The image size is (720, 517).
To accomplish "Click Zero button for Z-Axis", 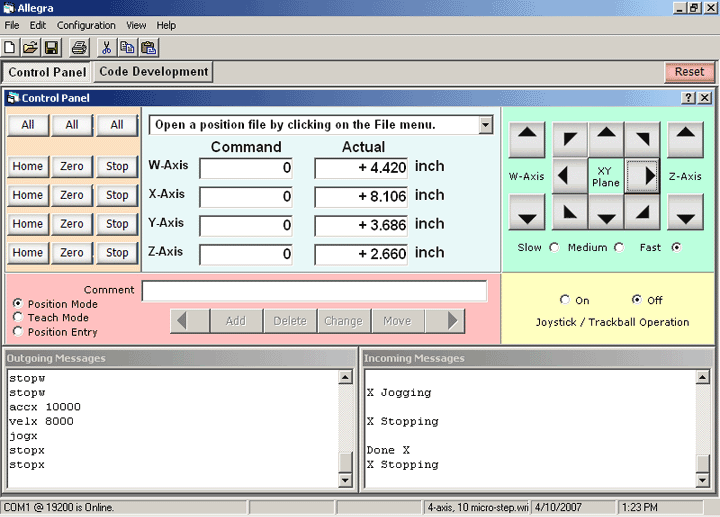I will click(x=72, y=253).
